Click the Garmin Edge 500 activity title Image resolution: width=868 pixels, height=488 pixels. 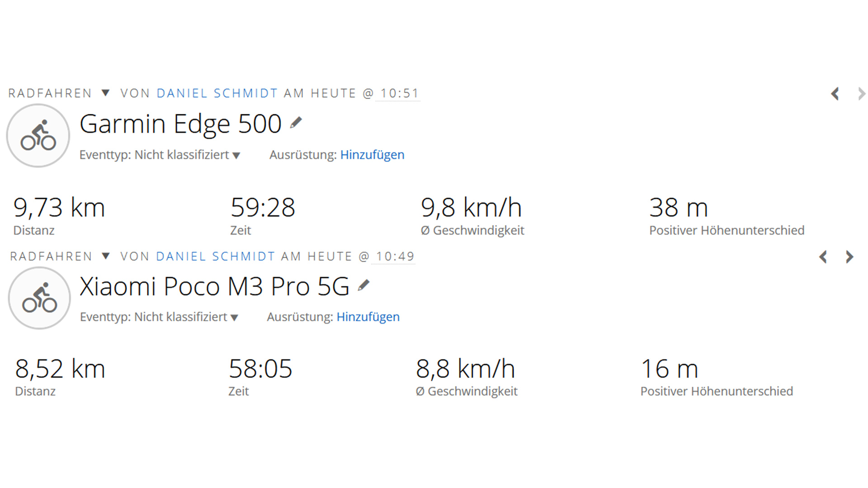(x=180, y=124)
